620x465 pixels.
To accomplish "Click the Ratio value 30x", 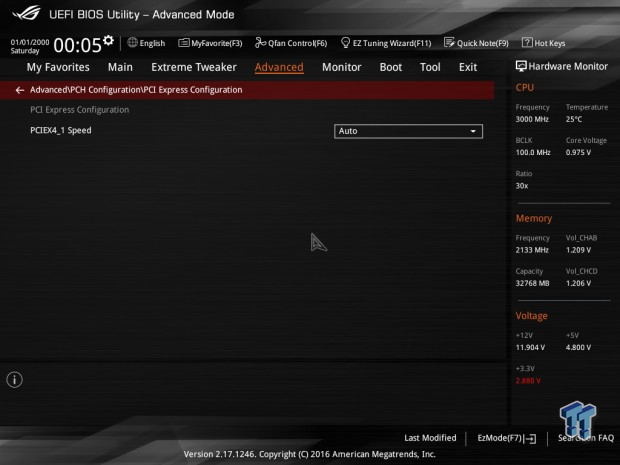I will point(522,185).
